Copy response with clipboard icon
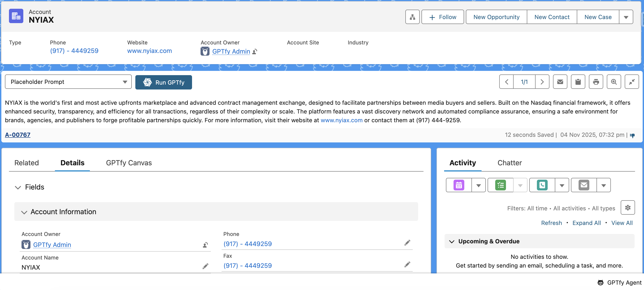 [x=578, y=82]
